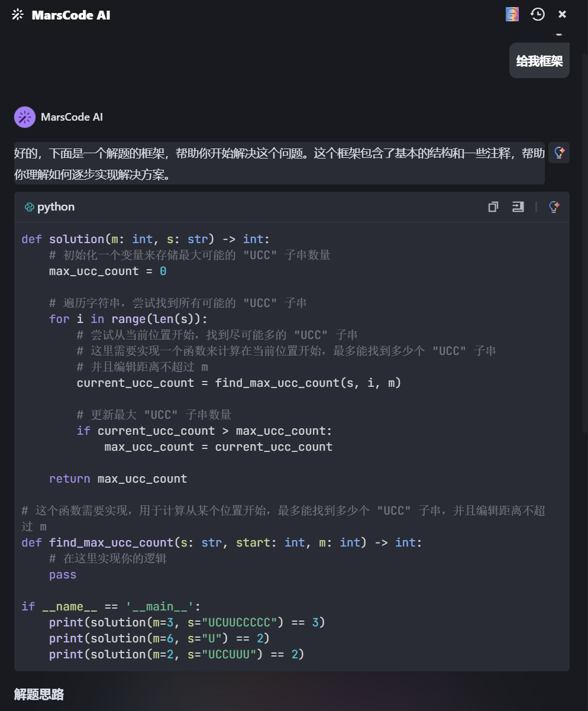Click the purple MarsCode AI avatar
This screenshot has width=588, height=711.
click(25, 117)
